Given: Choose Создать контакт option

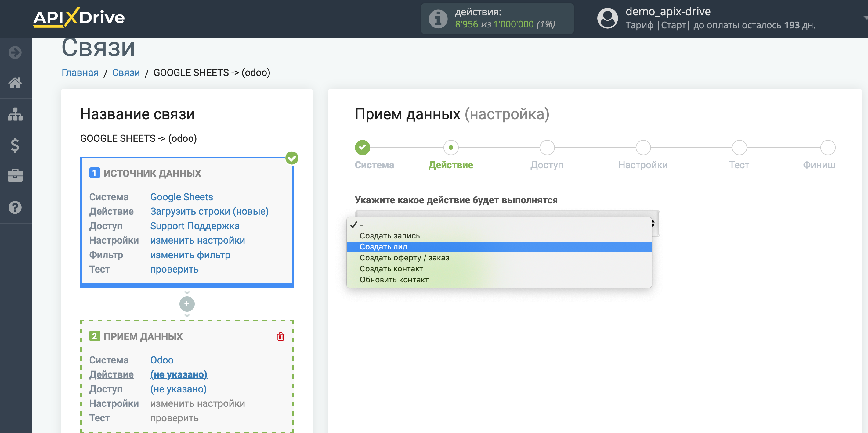Looking at the screenshot, I should [x=499, y=269].
